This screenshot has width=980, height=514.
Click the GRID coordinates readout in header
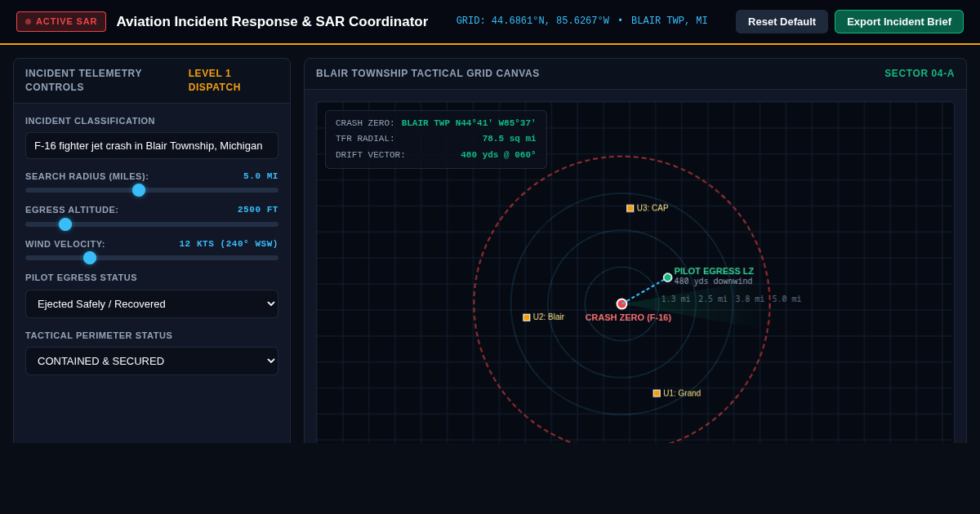(582, 21)
